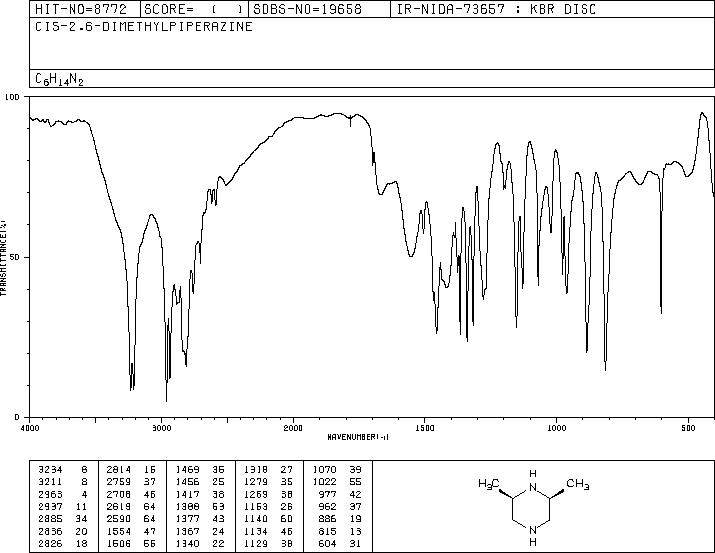Click the 50 y-axis tick label

[16, 258]
